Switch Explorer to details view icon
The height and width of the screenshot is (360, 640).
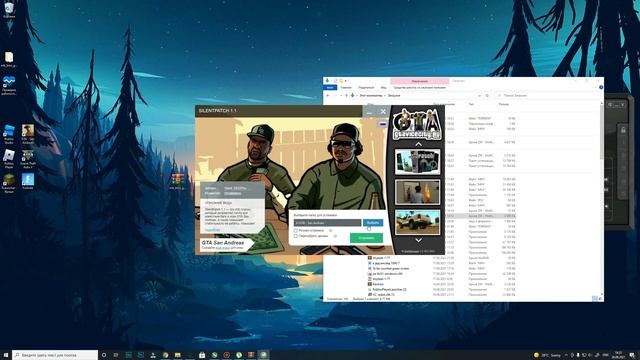click(595, 299)
